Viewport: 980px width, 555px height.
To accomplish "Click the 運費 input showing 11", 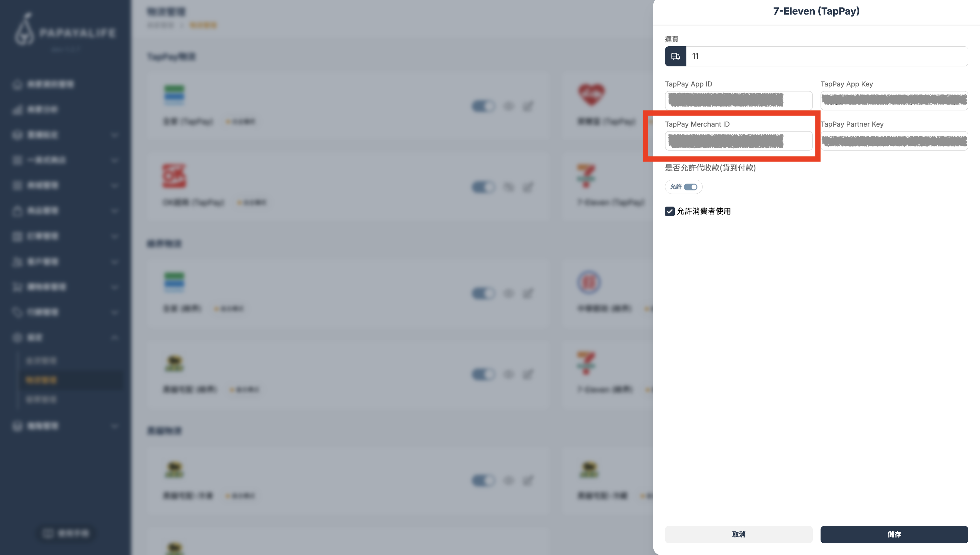I will [x=827, y=56].
